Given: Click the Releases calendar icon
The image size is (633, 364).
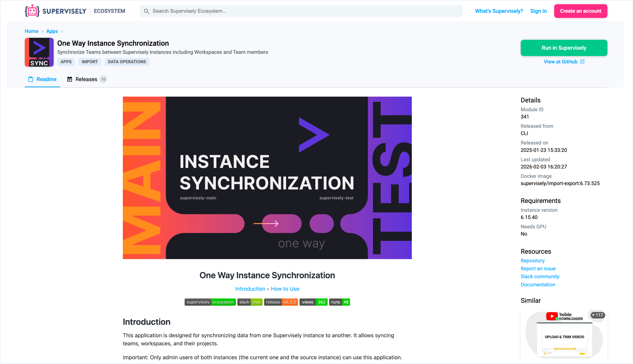Looking at the screenshot, I should 69,79.
